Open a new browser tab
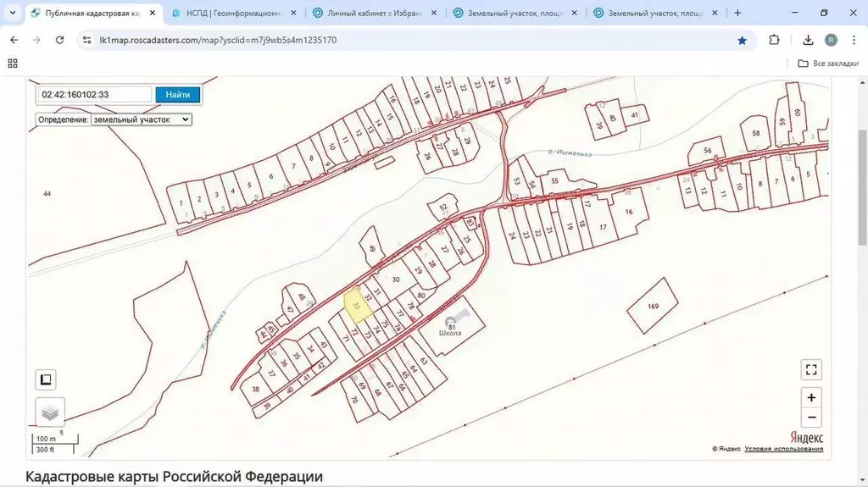868x487 pixels. pos(737,13)
